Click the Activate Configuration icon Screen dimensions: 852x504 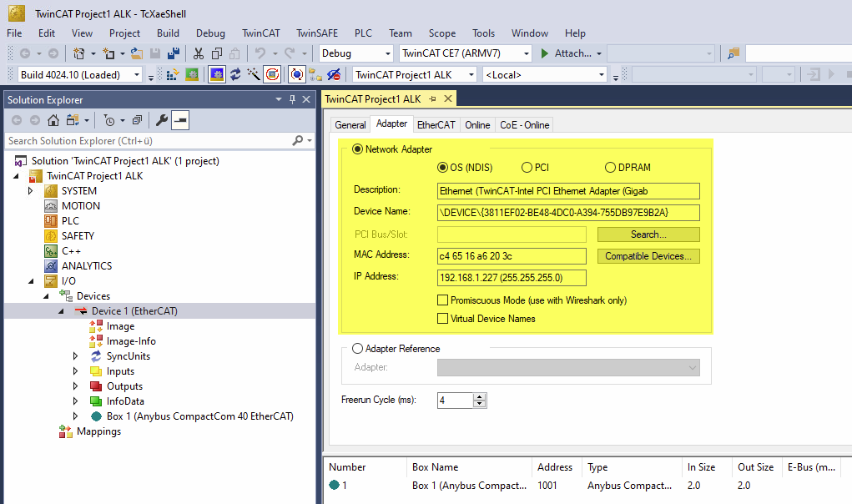tap(173, 74)
